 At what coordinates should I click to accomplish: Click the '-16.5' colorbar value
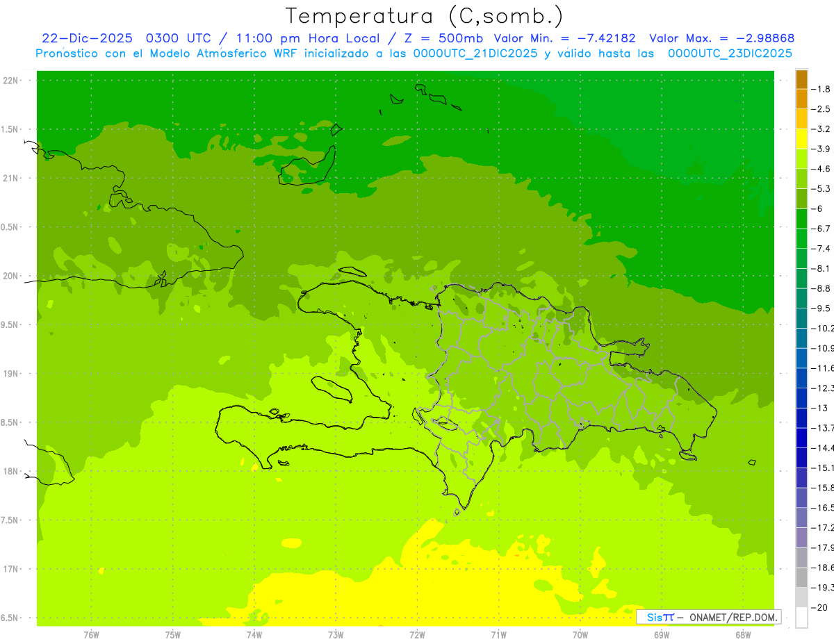(823, 508)
